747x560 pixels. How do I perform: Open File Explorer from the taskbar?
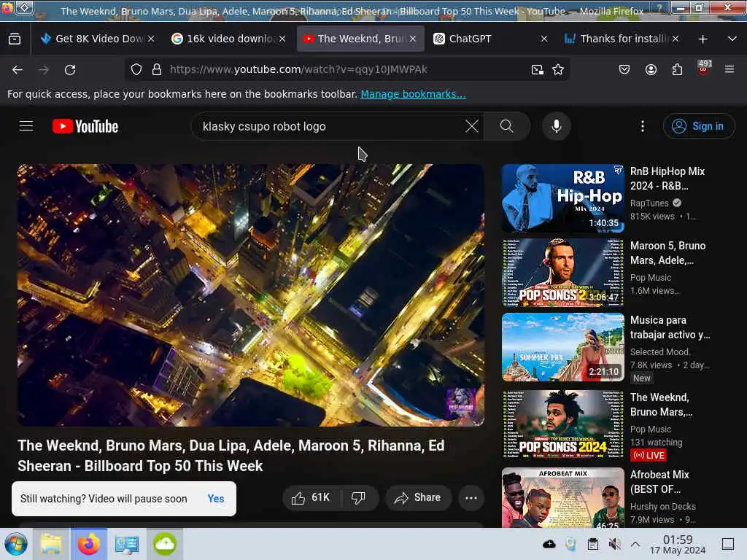[x=51, y=544]
